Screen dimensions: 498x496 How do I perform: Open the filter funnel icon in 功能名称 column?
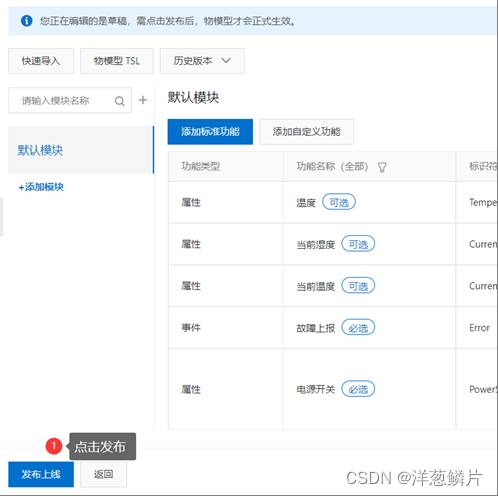[382, 167]
